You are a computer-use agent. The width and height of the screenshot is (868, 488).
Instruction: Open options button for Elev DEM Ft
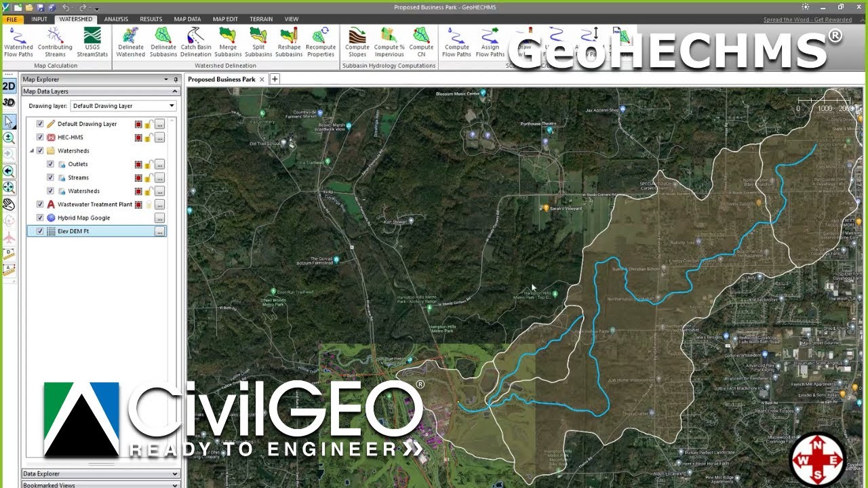click(x=159, y=231)
